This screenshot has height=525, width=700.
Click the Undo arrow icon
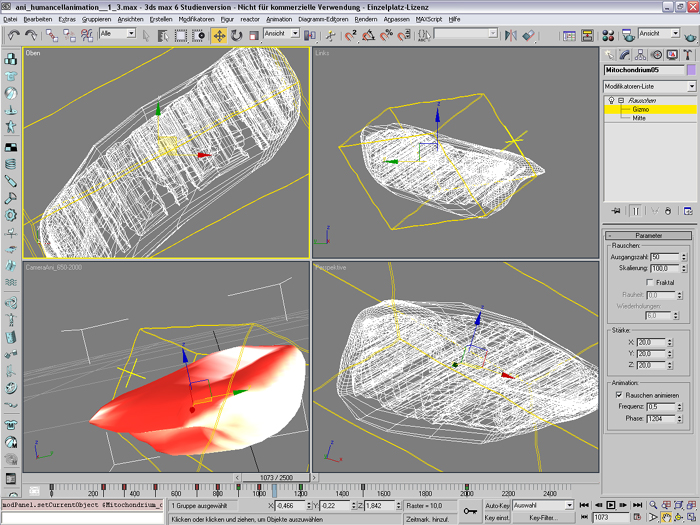14,35
